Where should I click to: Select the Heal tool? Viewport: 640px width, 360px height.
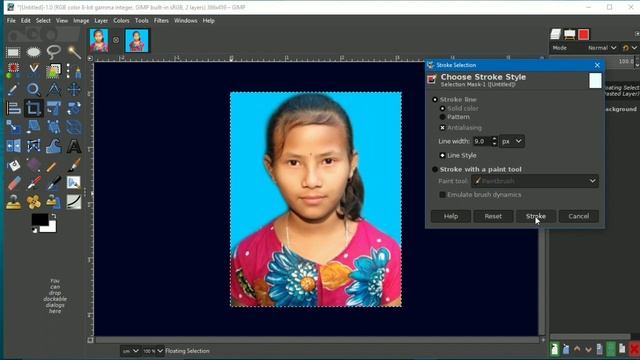pos(33,202)
